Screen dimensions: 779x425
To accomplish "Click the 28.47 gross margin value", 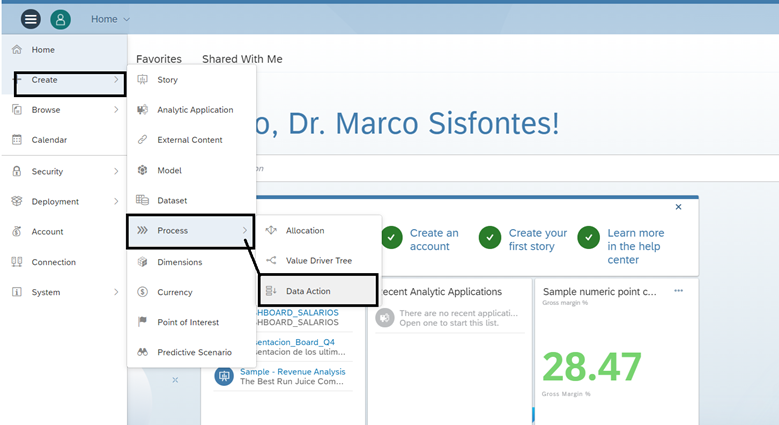I will tap(592, 367).
